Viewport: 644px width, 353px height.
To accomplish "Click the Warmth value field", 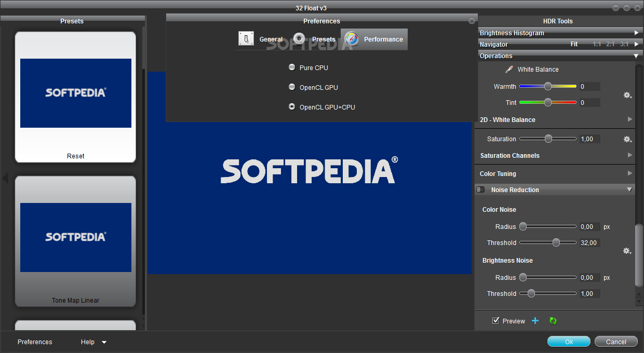I will (x=589, y=87).
